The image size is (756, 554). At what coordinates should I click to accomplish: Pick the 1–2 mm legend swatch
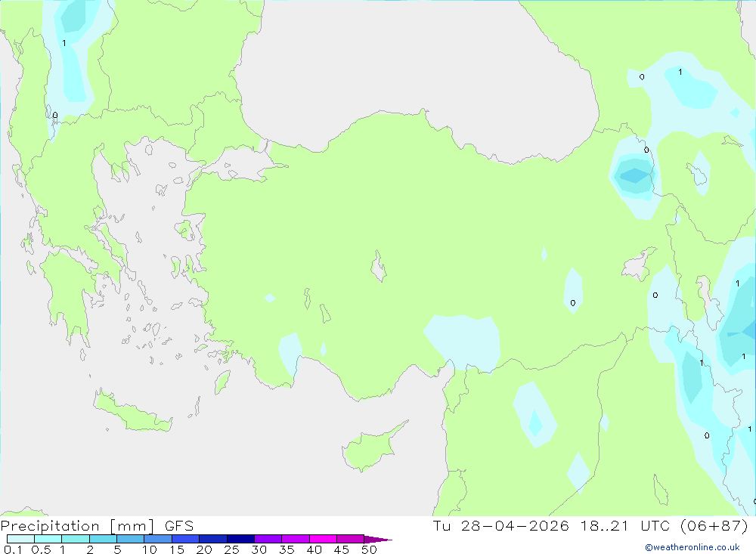pyautogui.click(x=76, y=539)
